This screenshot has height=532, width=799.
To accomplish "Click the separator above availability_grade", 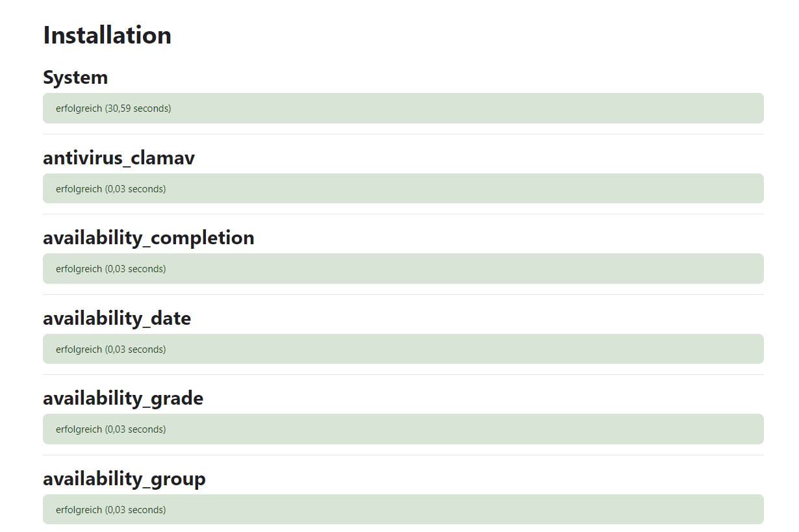I will pyautogui.click(x=403, y=374).
